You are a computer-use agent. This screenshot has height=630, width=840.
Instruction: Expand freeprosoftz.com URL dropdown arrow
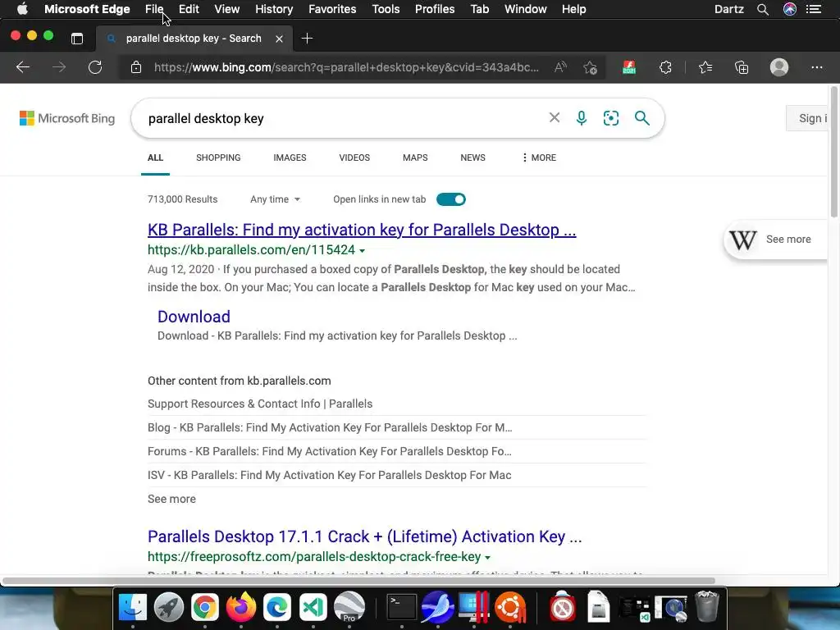pyautogui.click(x=487, y=558)
